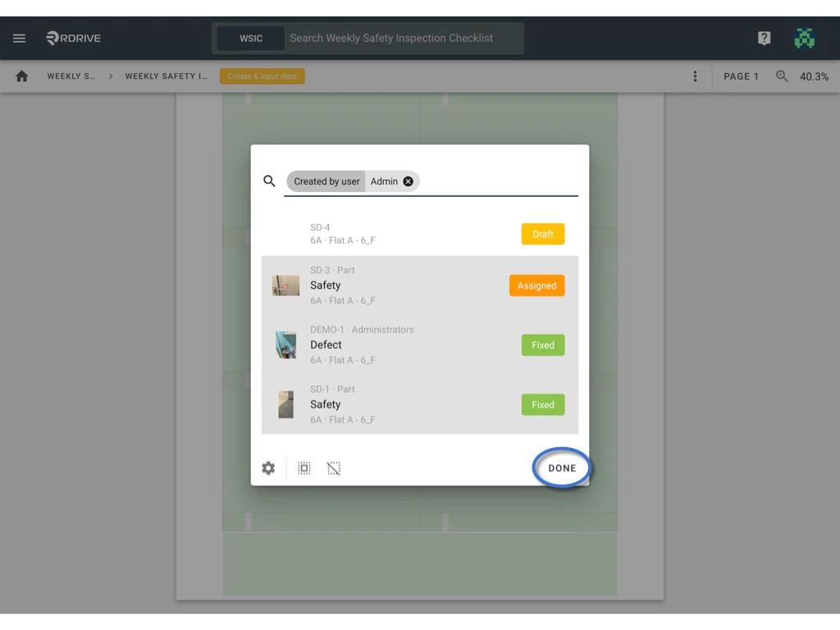Click the RDRIVE logo
The height and width of the screenshot is (630, 840).
(73, 38)
